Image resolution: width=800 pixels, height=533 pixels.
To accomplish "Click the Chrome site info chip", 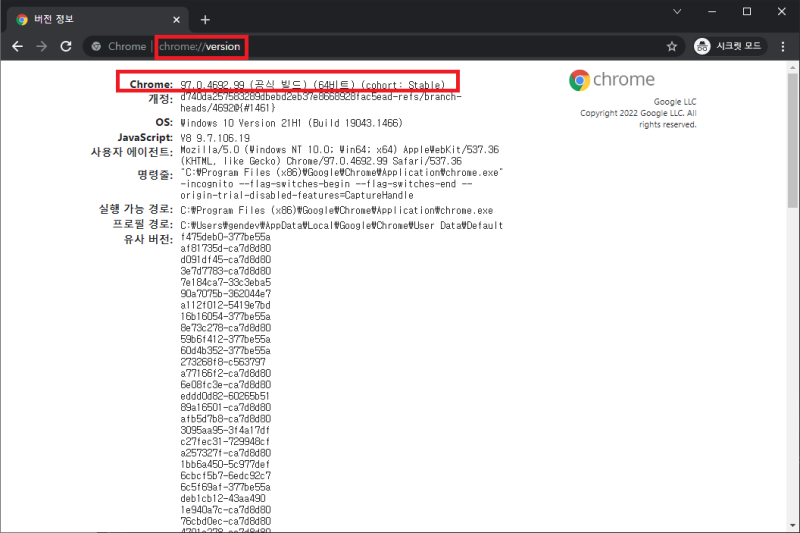I will pos(119,46).
